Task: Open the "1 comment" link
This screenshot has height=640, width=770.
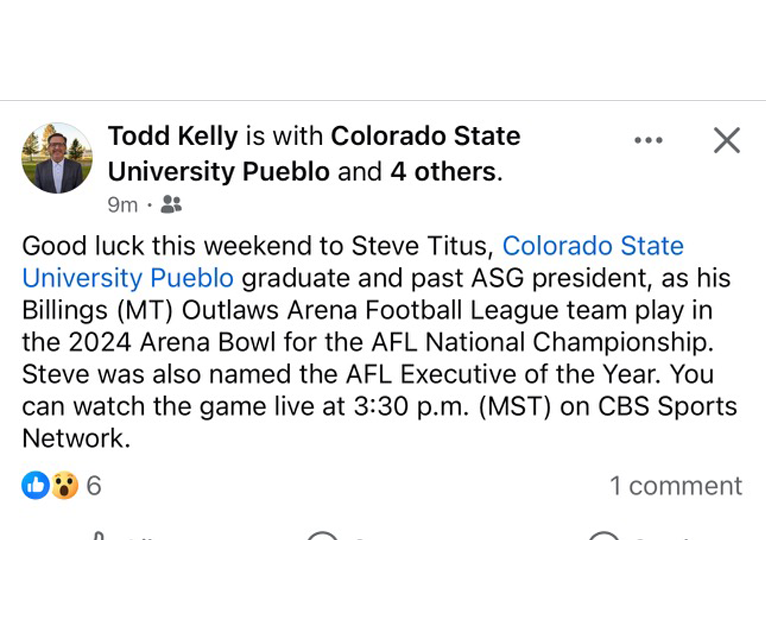Action: tap(676, 486)
